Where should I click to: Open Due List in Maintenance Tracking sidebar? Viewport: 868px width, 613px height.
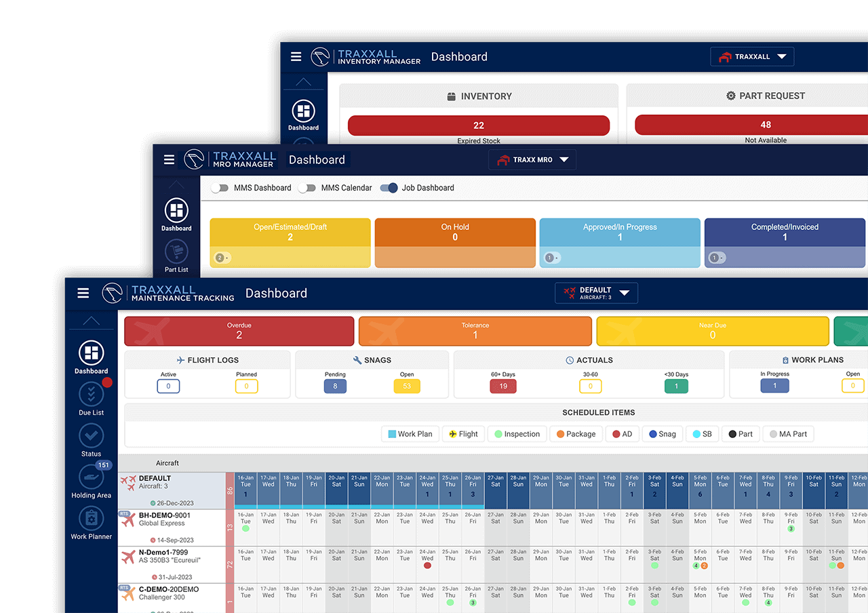[x=91, y=399]
